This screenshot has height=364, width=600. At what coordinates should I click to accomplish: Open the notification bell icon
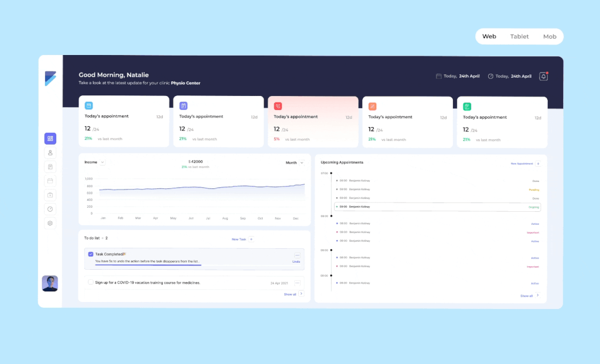pyautogui.click(x=543, y=77)
